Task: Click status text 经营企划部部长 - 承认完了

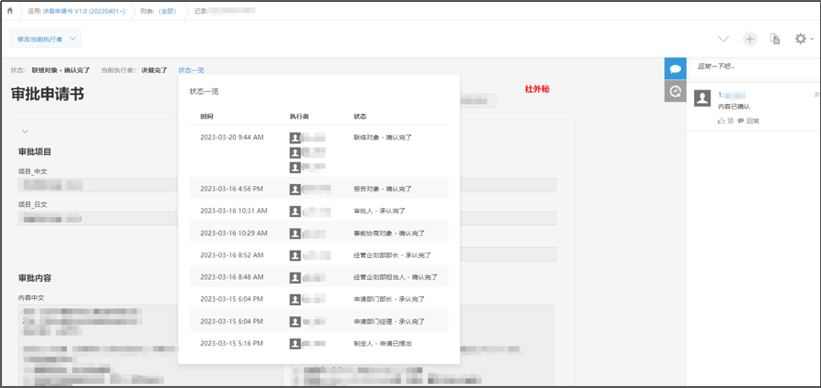Action: (392, 255)
